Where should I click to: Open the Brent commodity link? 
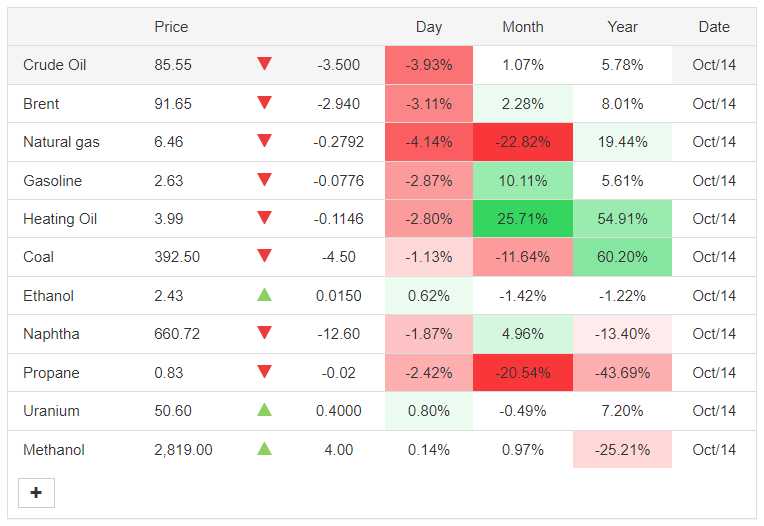(x=41, y=104)
